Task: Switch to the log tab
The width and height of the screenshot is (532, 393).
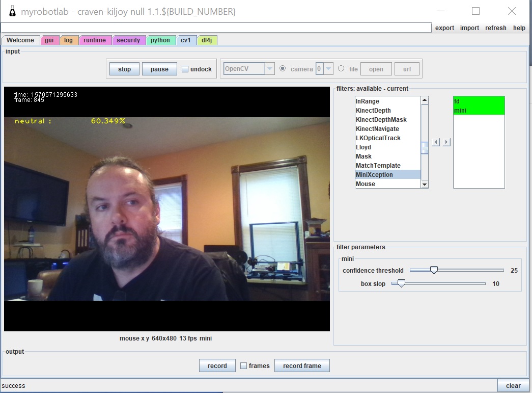Action: [x=69, y=40]
